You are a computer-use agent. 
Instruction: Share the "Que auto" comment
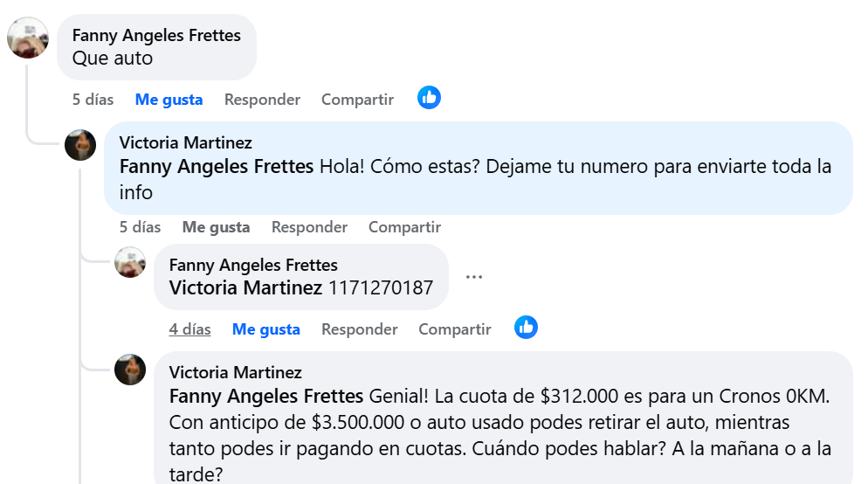[357, 100]
